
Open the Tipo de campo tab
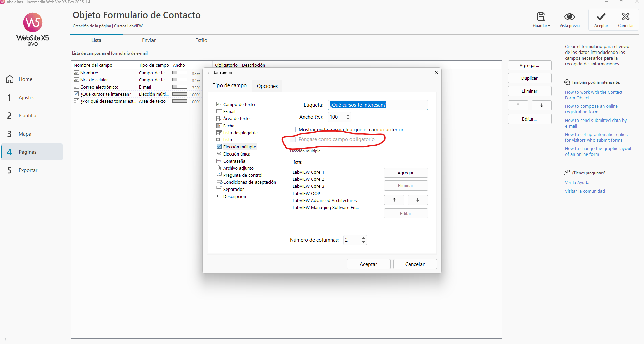tap(230, 85)
